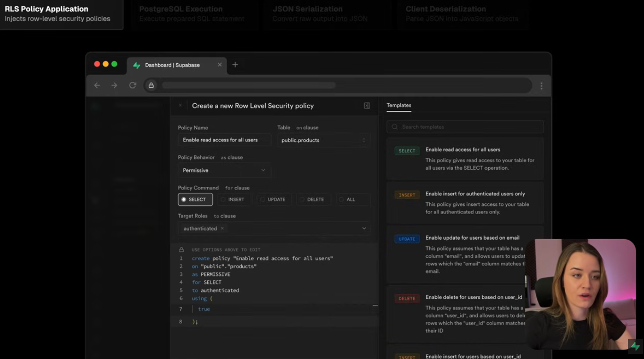Viewport: 644px width, 359px height.
Task: Select the Dashboard | Supabase browser tab
Action: tap(177, 65)
